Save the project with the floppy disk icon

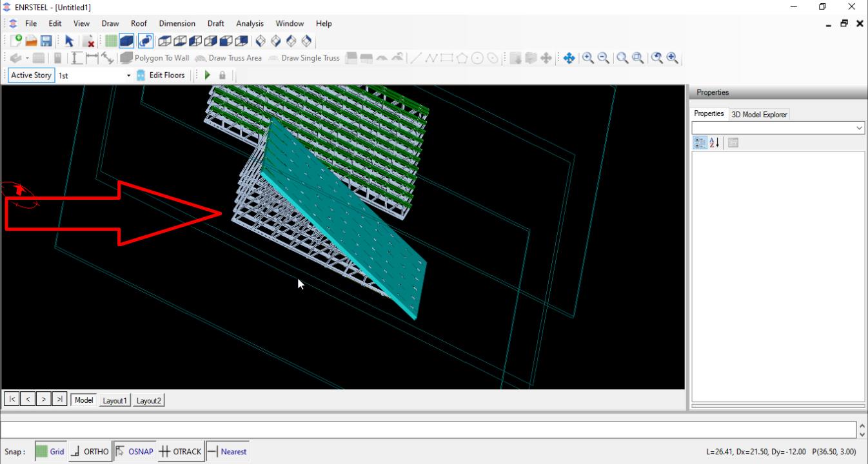(x=46, y=41)
